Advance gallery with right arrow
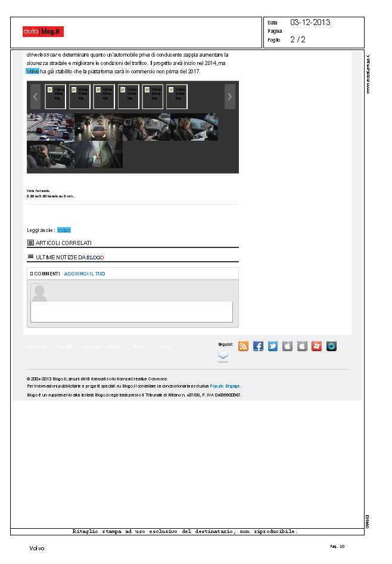Image resolution: width=392 pixels, height=564 pixels. pyautogui.click(x=230, y=97)
